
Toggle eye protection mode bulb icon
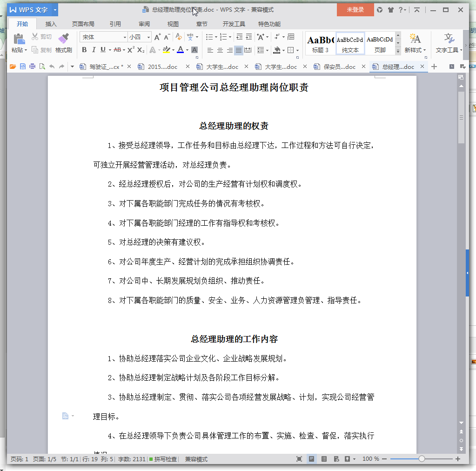click(347, 459)
